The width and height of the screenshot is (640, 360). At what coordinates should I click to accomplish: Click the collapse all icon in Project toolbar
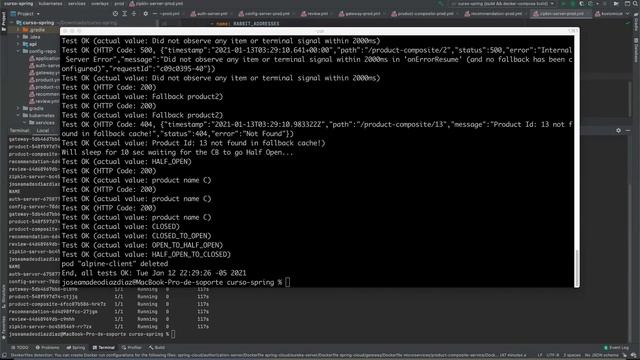[x=134, y=13]
